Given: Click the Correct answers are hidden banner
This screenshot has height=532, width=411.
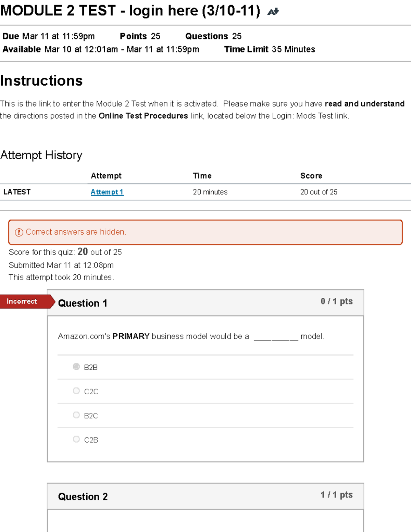Looking at the screenshot, I should click(x=76, y=232).
